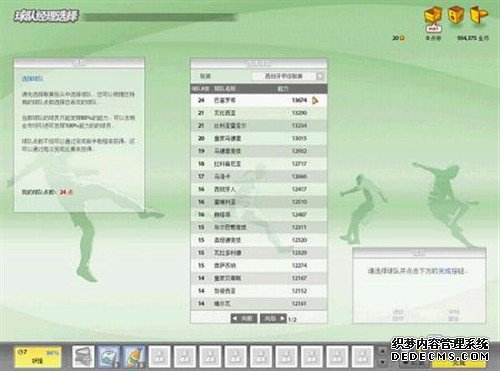The width and height of the screenshot is (500, 371).
Task: Go to the next page of teams
Action: [x=273, y=319]
